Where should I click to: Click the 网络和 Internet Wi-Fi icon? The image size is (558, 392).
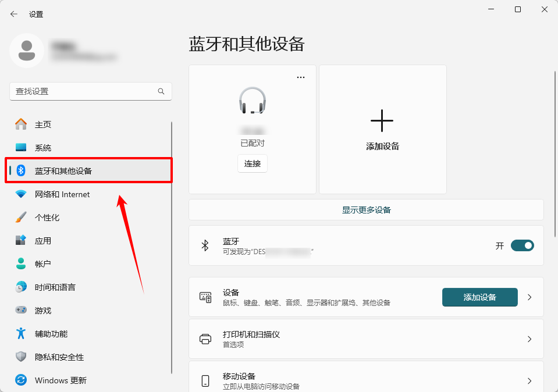tap(21, 194)
